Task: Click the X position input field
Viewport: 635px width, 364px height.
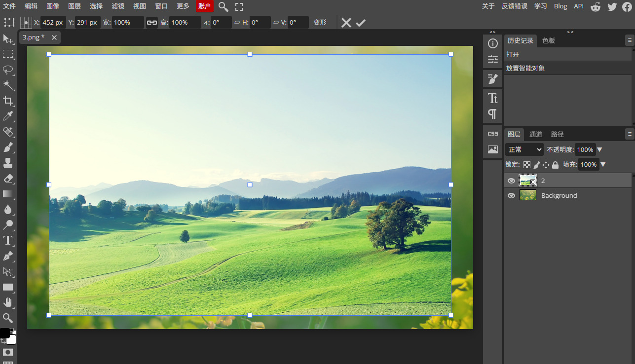Action: (53, 23)
